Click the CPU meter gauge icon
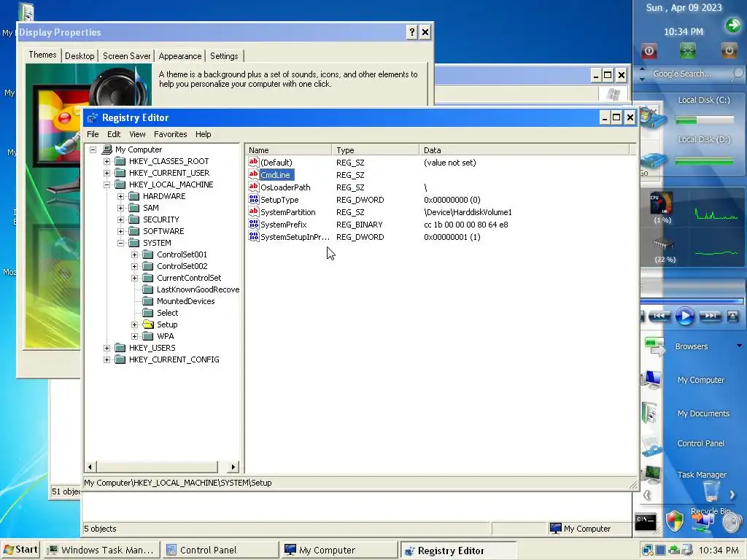Screen dimensions: 747x560 tap(662, 203)
